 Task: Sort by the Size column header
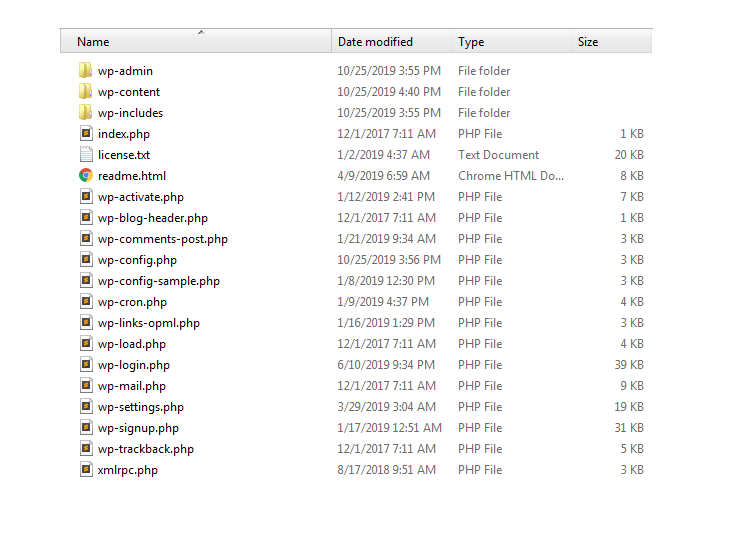(612, 42)
